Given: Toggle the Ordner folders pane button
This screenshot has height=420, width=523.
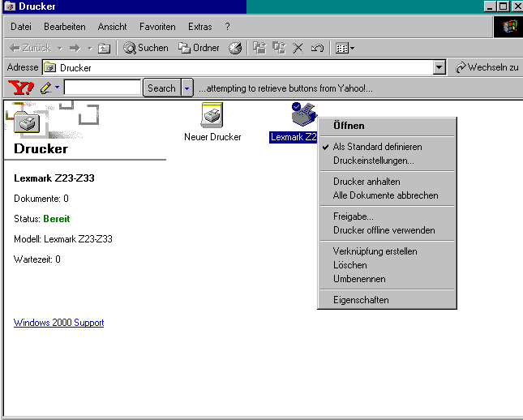Looking at the screenshot, I should (x=199, y=48).
